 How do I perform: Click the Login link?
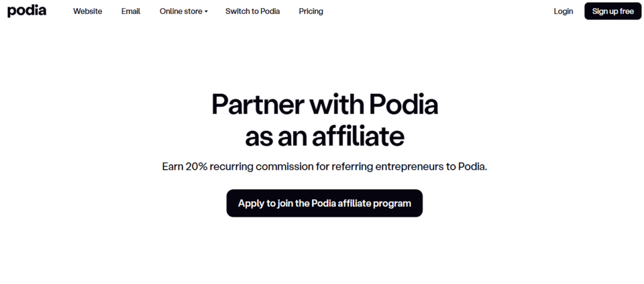coord(563,11)
